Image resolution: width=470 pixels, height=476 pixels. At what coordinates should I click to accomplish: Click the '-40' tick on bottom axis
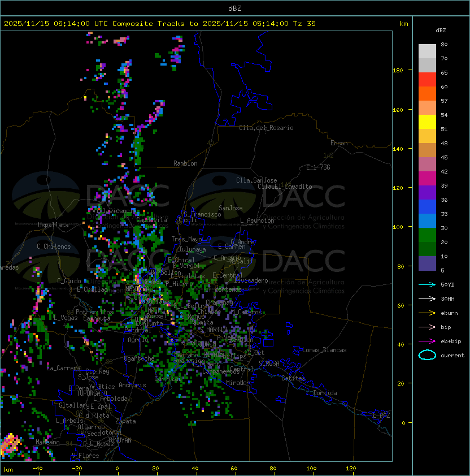pyautogui.click(x=37, y=469)
